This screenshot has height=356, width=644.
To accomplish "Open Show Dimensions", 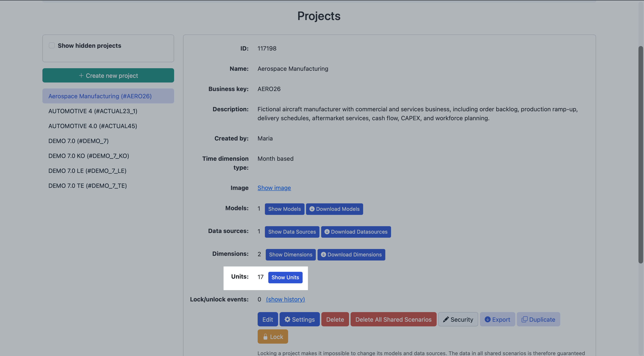I will point(290,255).
